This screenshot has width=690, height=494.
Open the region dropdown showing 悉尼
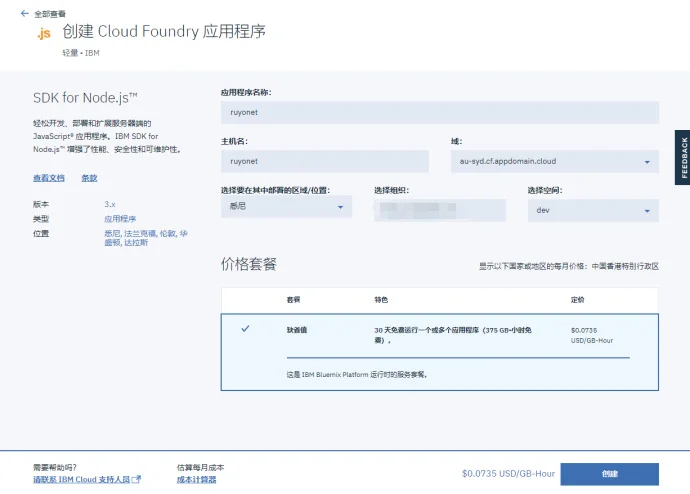tap(286, 206)
